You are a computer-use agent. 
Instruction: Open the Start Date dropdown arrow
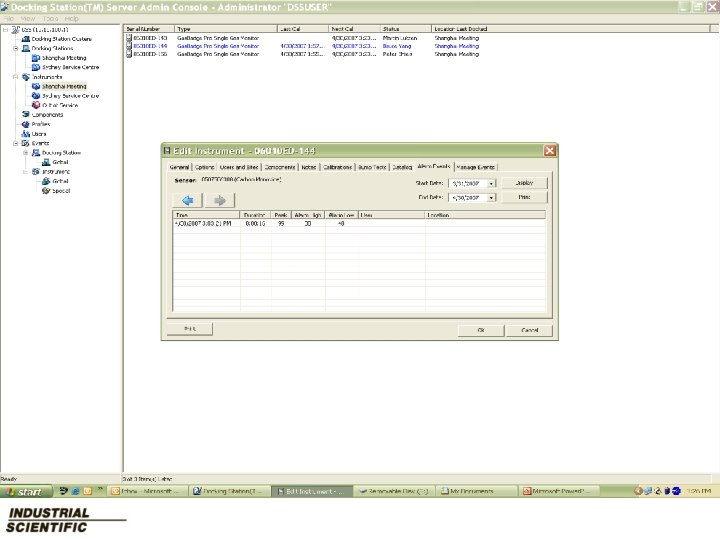[x=491, y=183]
